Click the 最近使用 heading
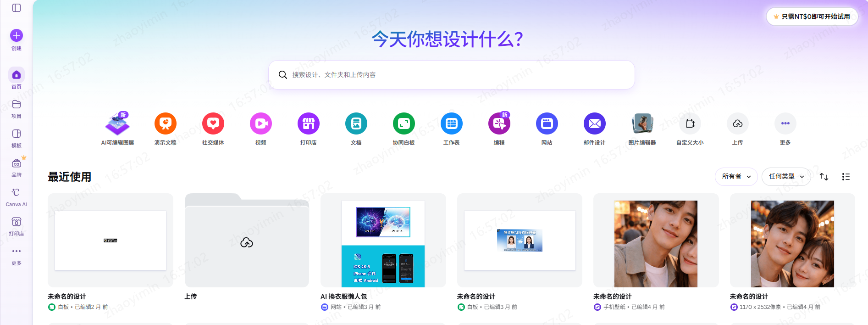 pos(70,177)
